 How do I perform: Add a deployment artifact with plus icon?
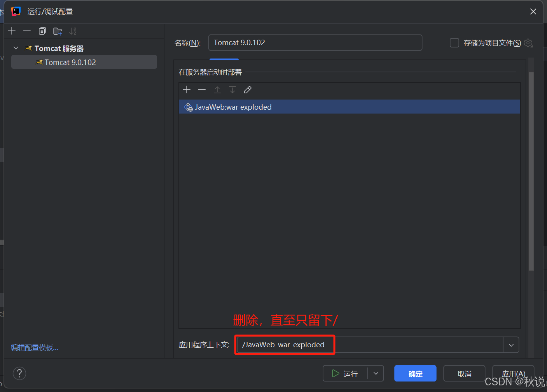pos(187,90)
